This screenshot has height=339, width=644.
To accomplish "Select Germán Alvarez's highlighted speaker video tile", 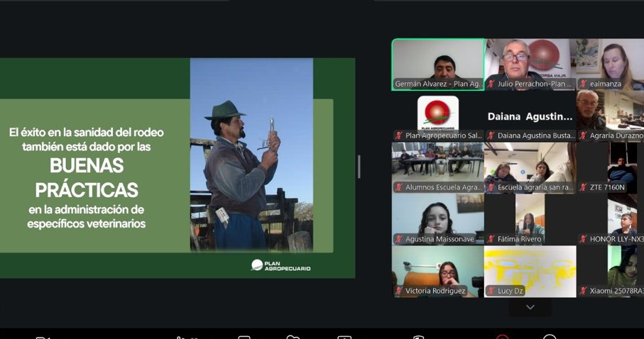I will 438,65.
